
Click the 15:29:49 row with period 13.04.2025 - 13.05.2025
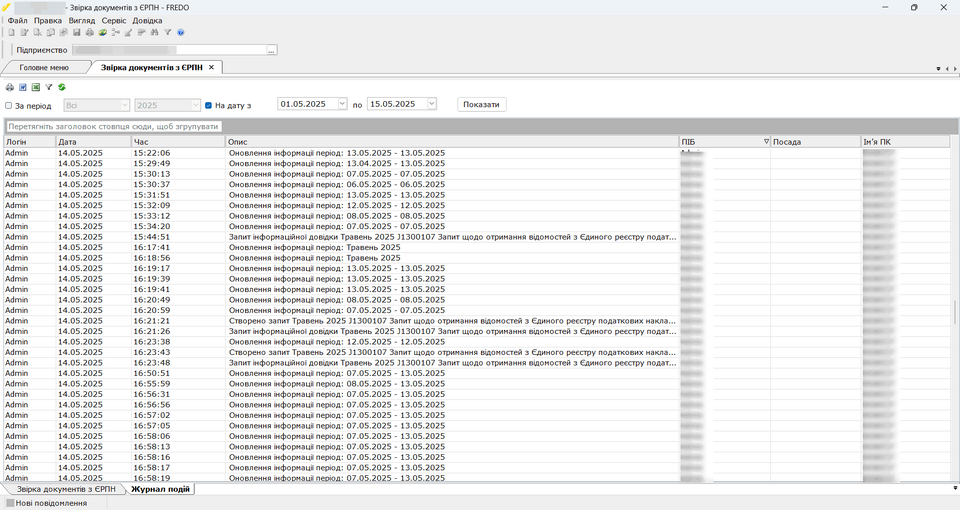tap(476, 163)
